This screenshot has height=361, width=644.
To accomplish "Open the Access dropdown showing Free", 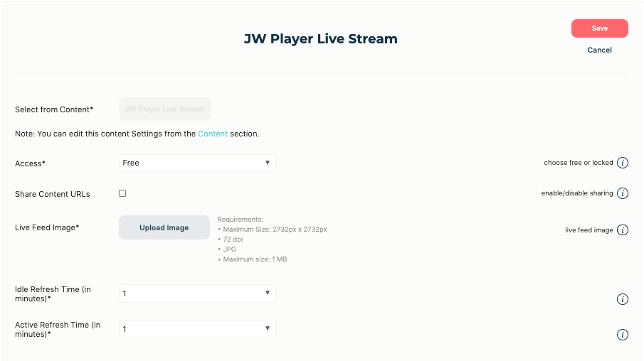I will 198,163.
